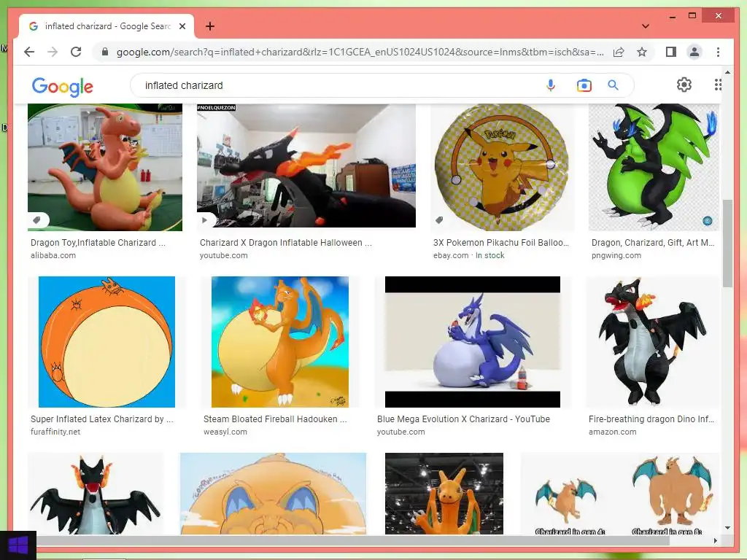Submit search with magnifier icon
This screenshot has height=560, width=747.
point(613,85)
